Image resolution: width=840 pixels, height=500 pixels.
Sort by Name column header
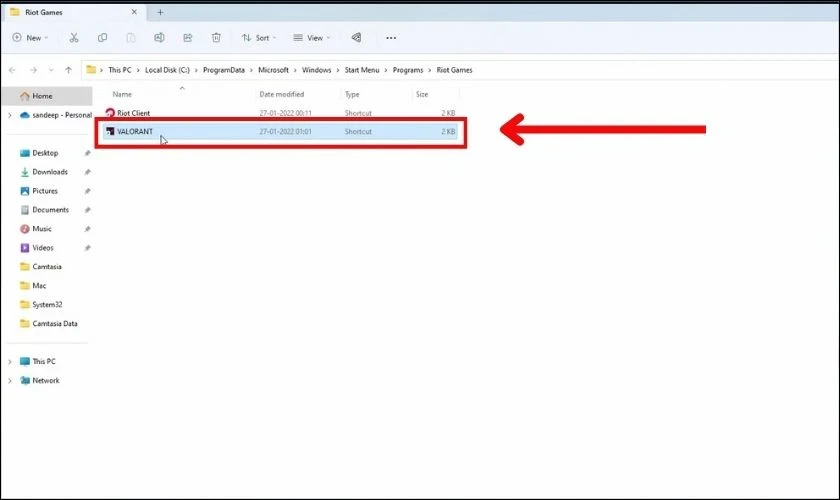(122, 94)
